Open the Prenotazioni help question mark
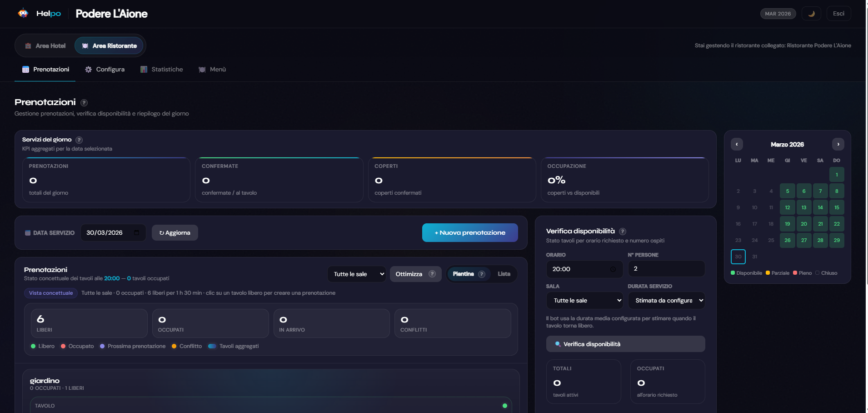The image size is (868, 413). pyautogui.click(x=84, y=103)
